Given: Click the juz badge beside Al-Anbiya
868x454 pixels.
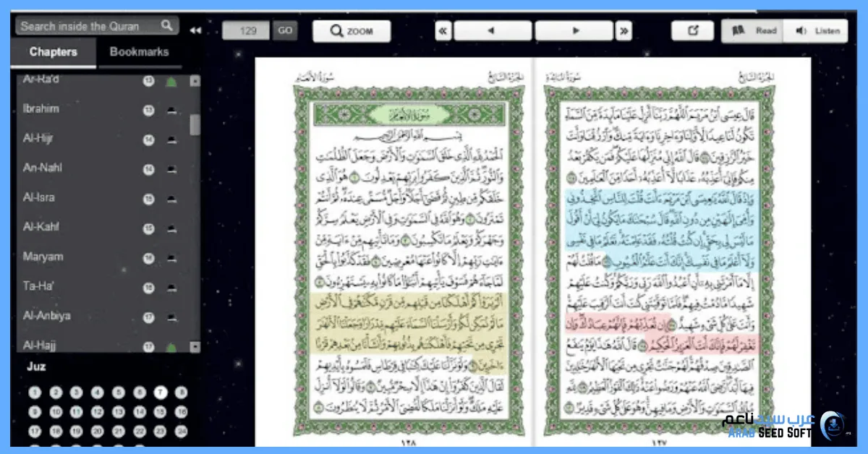Looking at the screenshot, I should [x=149, y=317].
